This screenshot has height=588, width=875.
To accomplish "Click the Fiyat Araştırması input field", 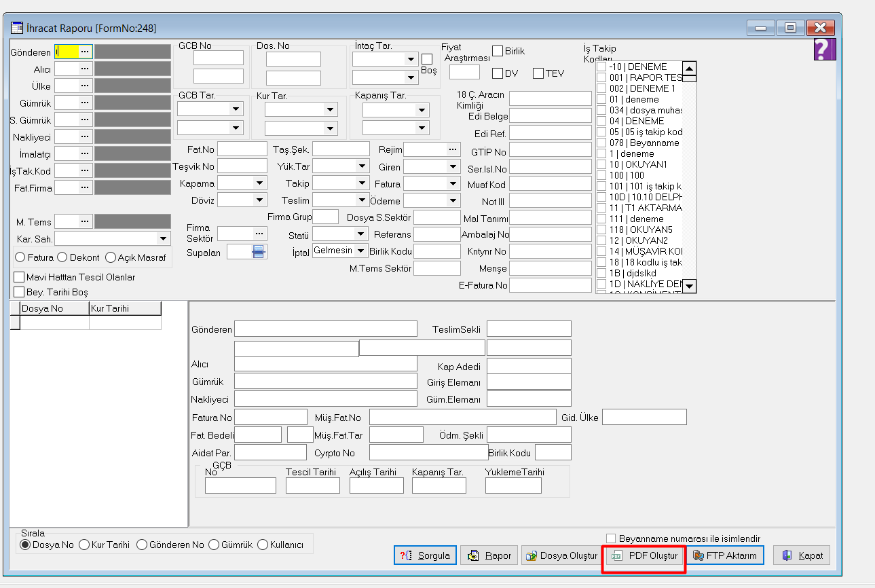I will coord(465,72).
